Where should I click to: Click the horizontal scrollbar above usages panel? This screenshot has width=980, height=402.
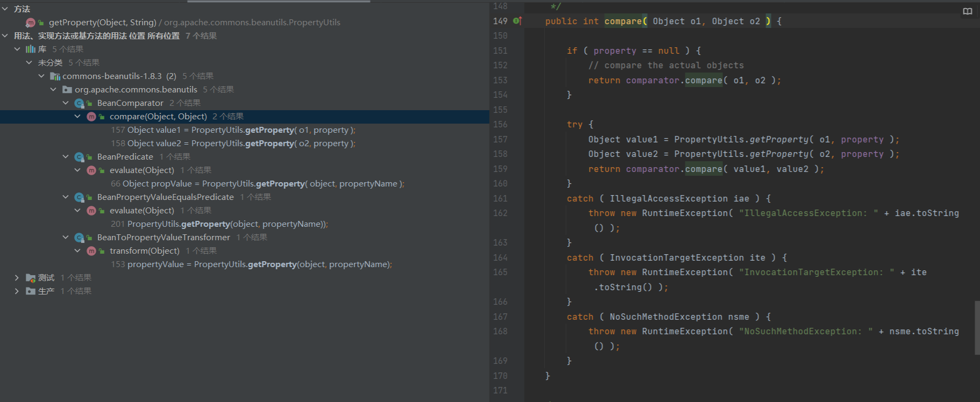(278, 2)
